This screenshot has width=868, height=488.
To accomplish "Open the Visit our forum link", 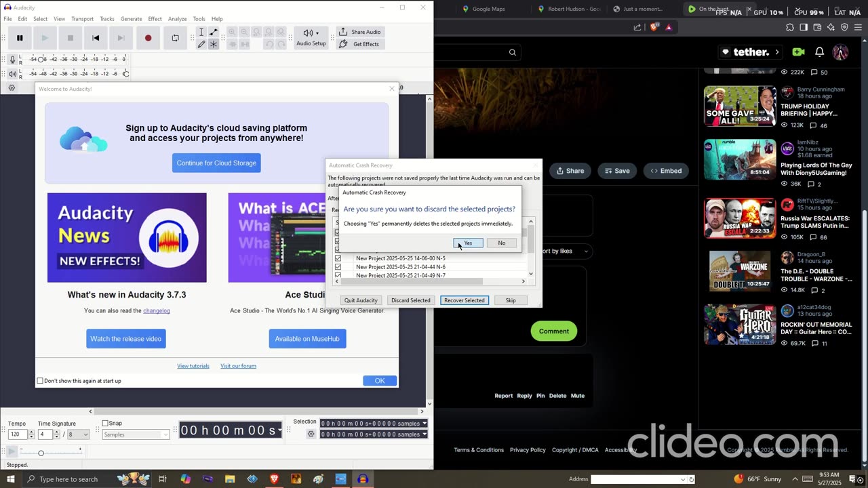I will pos(238,366).
